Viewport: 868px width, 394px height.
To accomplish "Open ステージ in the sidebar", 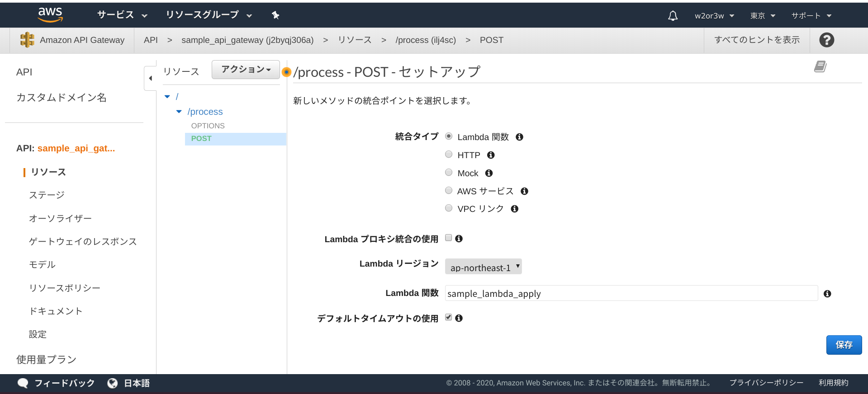I will [47, 195].
